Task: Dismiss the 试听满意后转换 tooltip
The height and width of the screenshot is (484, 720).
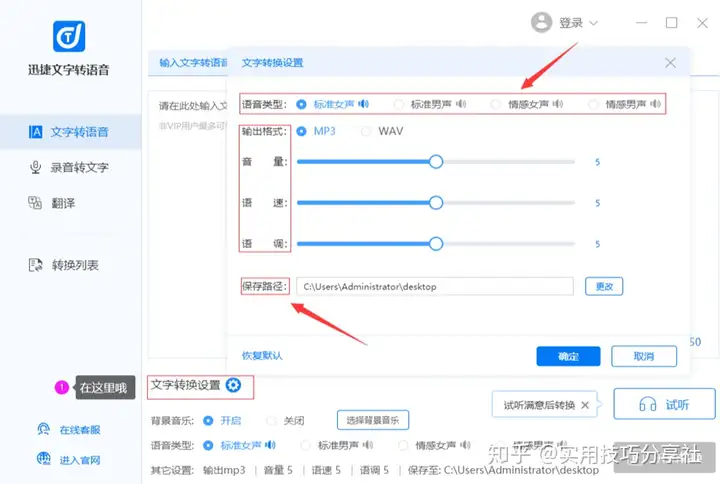Action: pos(585,405)
